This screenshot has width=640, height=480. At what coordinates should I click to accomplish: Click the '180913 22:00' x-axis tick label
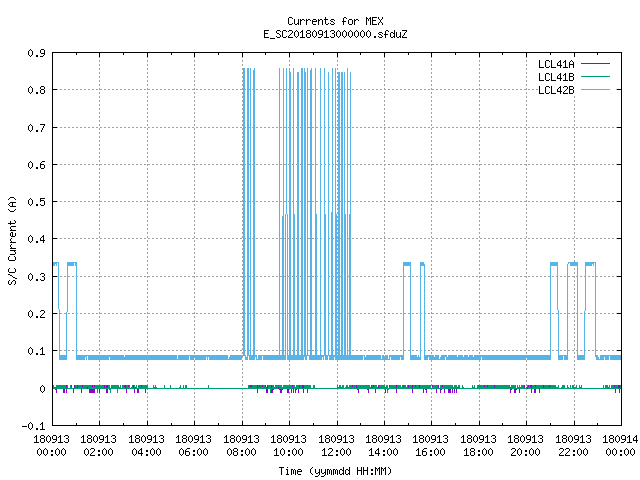pos(573,446)
